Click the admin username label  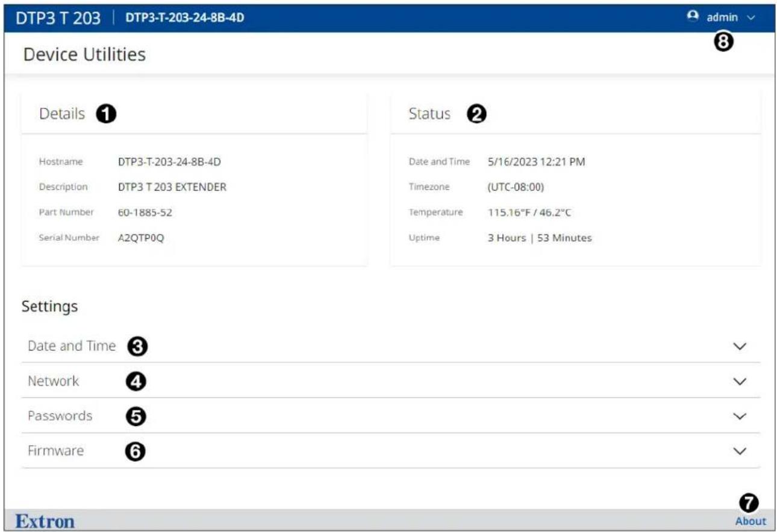(x=722, y=17)
